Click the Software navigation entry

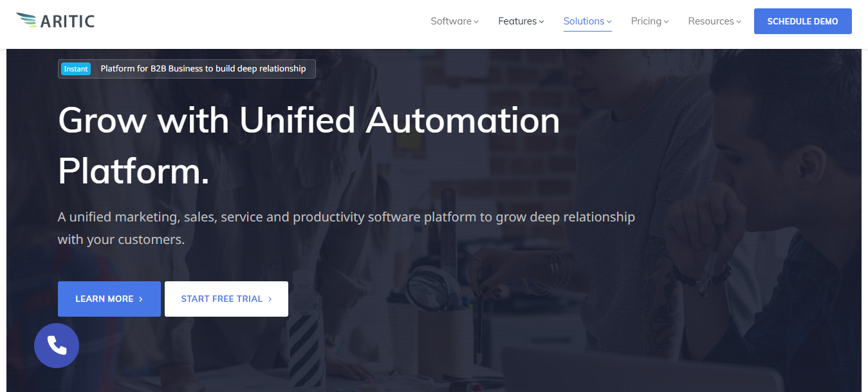pos(450,21)
